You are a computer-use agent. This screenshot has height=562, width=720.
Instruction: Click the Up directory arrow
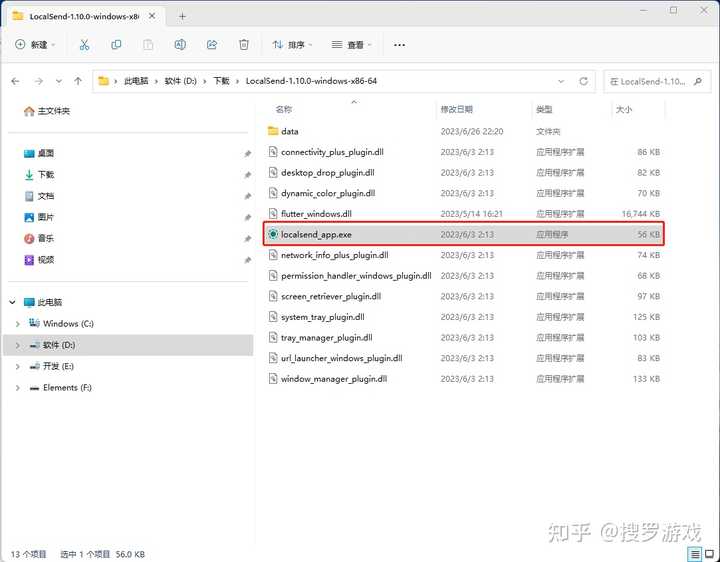(78, 81)
